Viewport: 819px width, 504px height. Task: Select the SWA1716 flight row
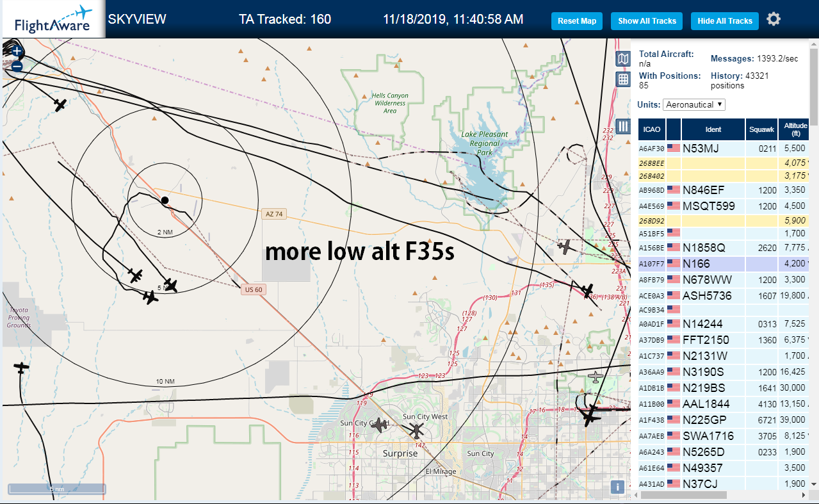pyautogui.click(x=724, y=436)
